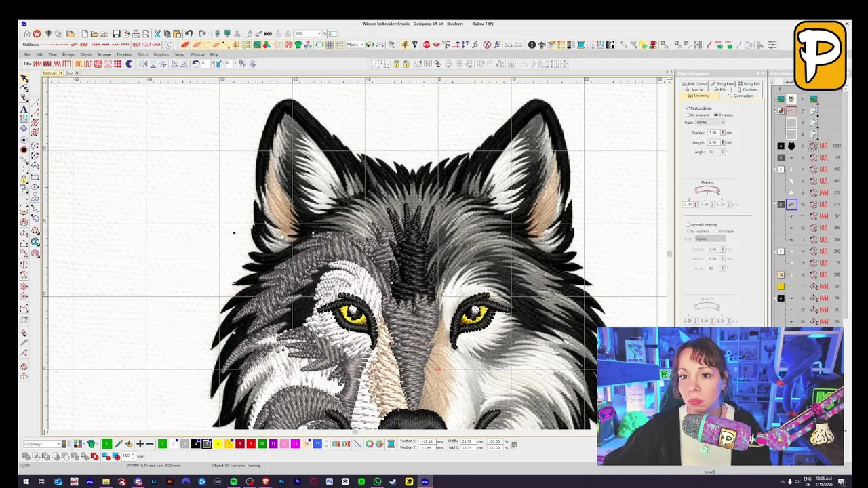Select object 10 thumbnail in Color-Object list
868x488 pixels.
point(791,205)
